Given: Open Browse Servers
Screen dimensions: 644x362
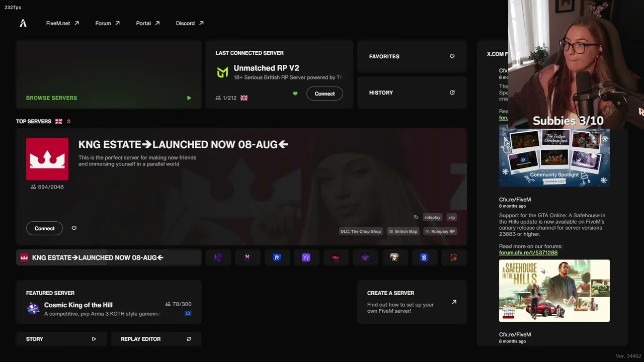Looking at the screenshot, I should click(109, 74).
